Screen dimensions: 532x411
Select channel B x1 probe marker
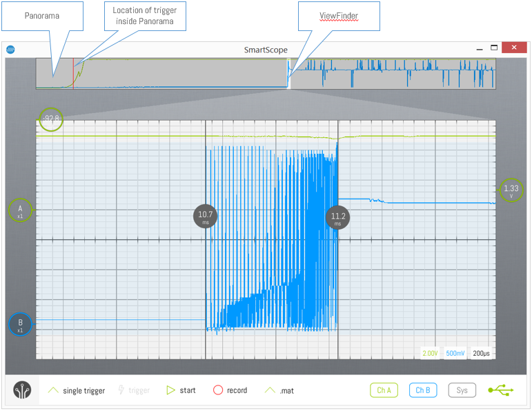(x=20, y=325)
